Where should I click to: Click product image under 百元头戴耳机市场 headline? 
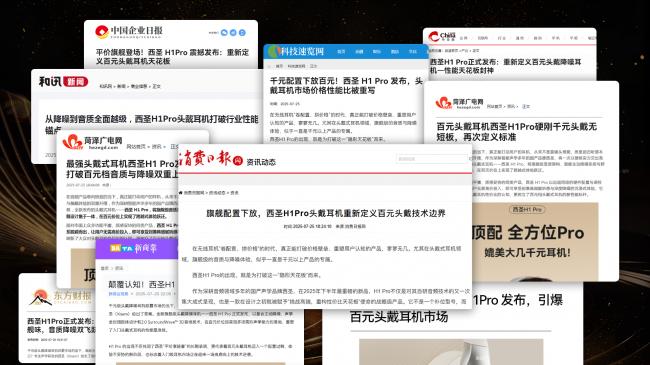pos(451,352)
